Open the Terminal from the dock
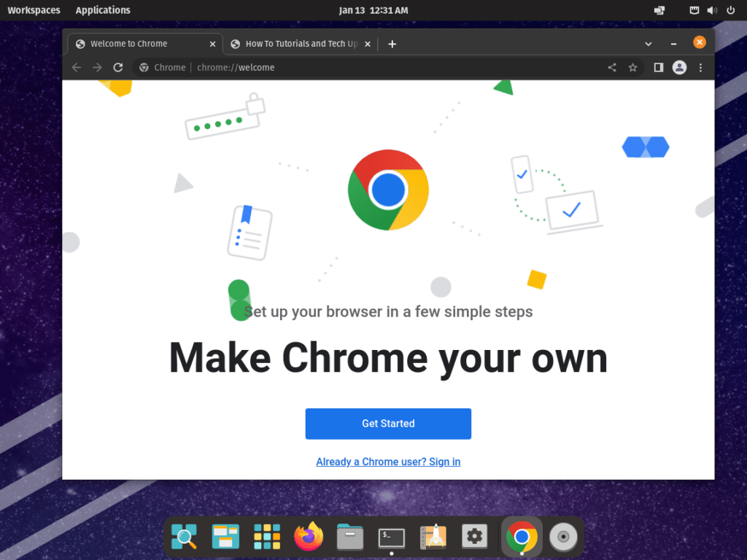Image resolution: width=747 pixels, height=560 pixels. [392, 537]
